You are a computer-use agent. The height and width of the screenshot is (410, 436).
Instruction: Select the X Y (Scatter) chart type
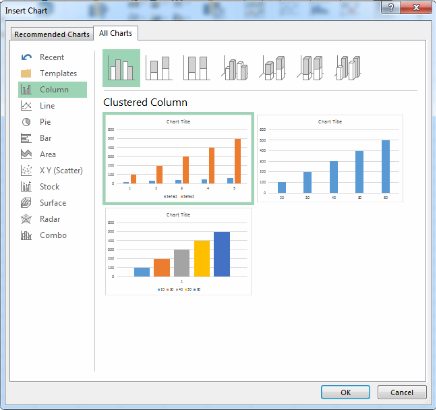tap(52, 171)
